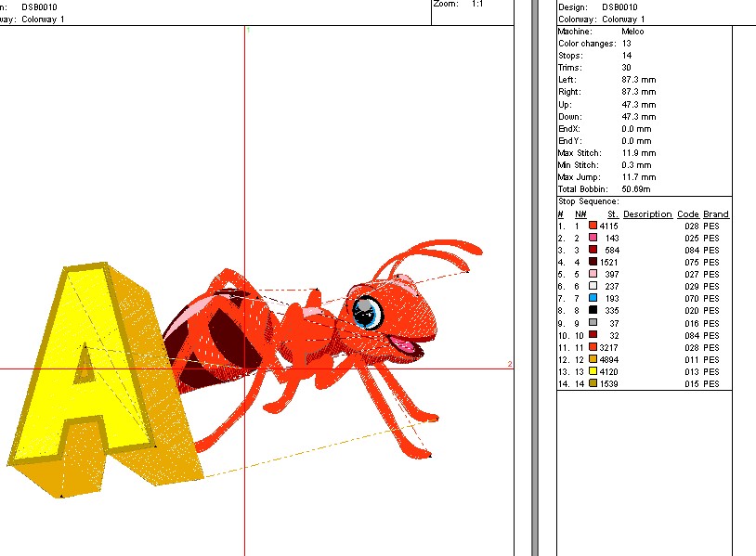Click the Description column header
Screen dimensions: 756x556
click(x=647, y=214)
